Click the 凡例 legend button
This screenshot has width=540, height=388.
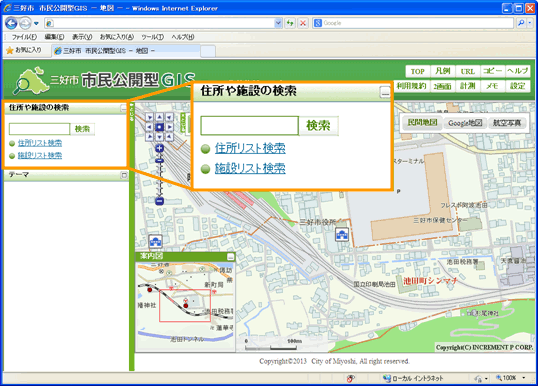(x=443, y=72)
